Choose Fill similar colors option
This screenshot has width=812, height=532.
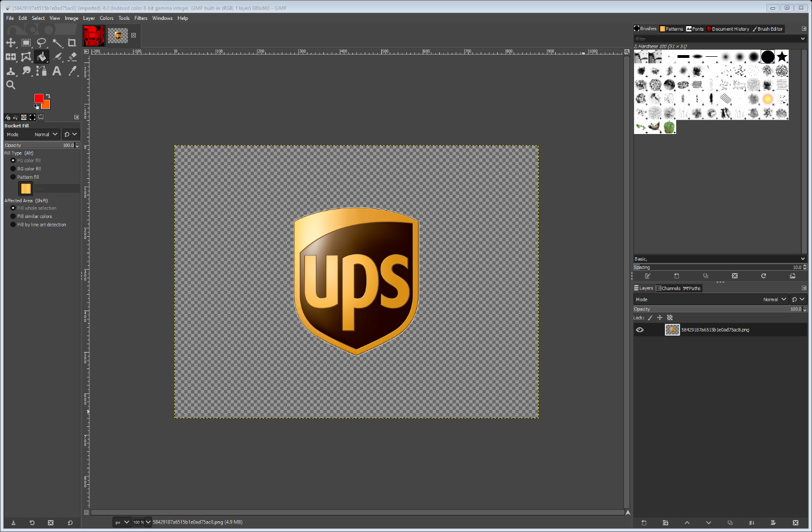coord(13,216)
